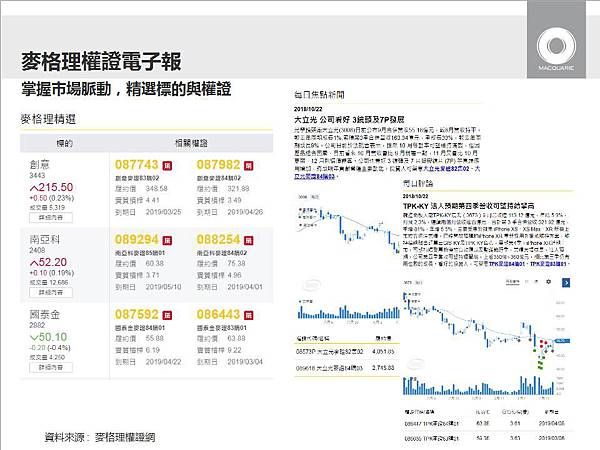Select the 大立光 warrant row priced 4,051.85
600x450 pixels.
coord(347,351)
